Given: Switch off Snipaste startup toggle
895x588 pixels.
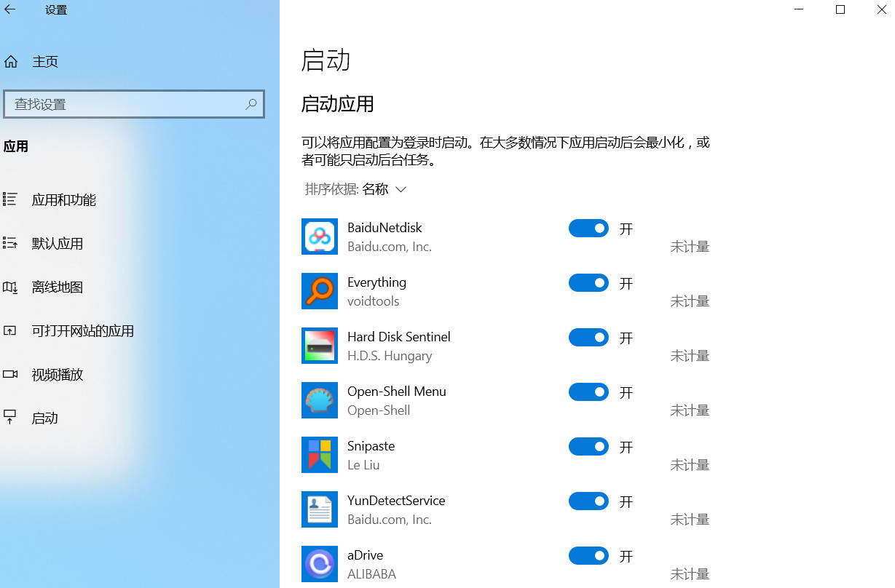Looking at the screenshot, I should click(x=588, y=447).
